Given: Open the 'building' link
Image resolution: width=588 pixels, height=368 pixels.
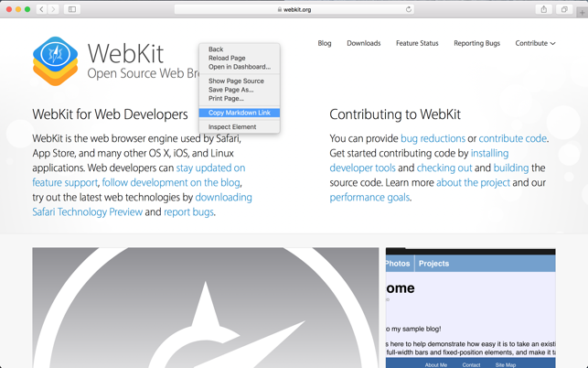Looking at the screenshot, I should pyautogui.click(x=511, y=168).
